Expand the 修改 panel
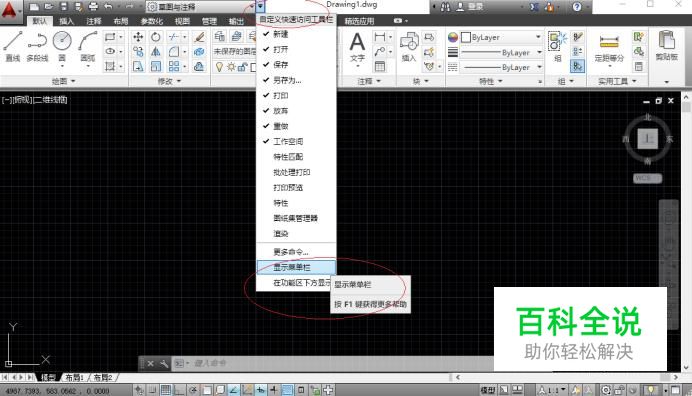The height and width of the screenshot is (396, 692). 169,81
